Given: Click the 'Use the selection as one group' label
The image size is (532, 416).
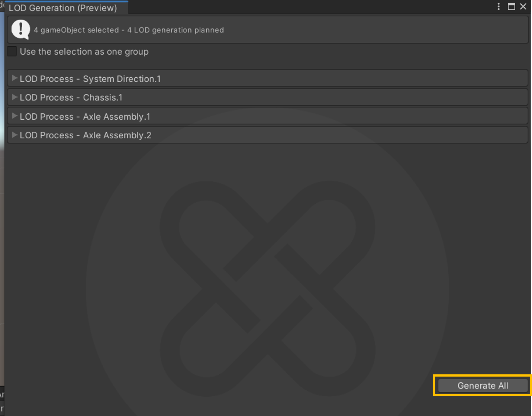Looking at the screenshot, I should point(84,52).
